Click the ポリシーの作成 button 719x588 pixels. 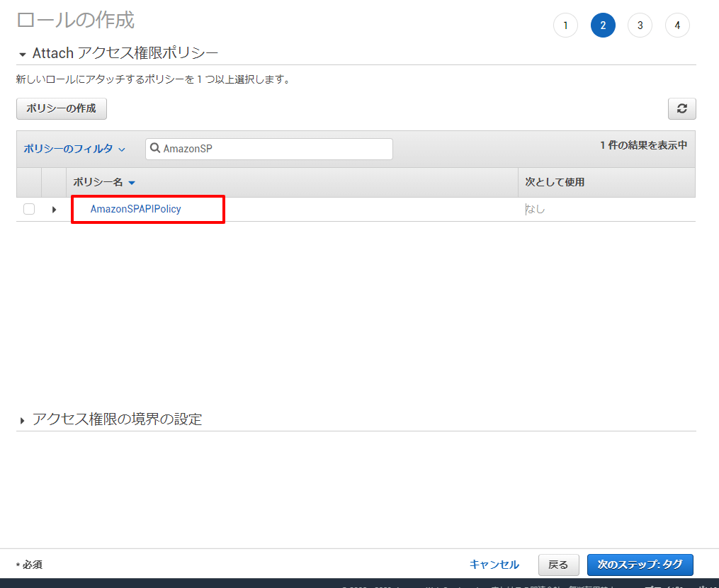tap(62, 108)
